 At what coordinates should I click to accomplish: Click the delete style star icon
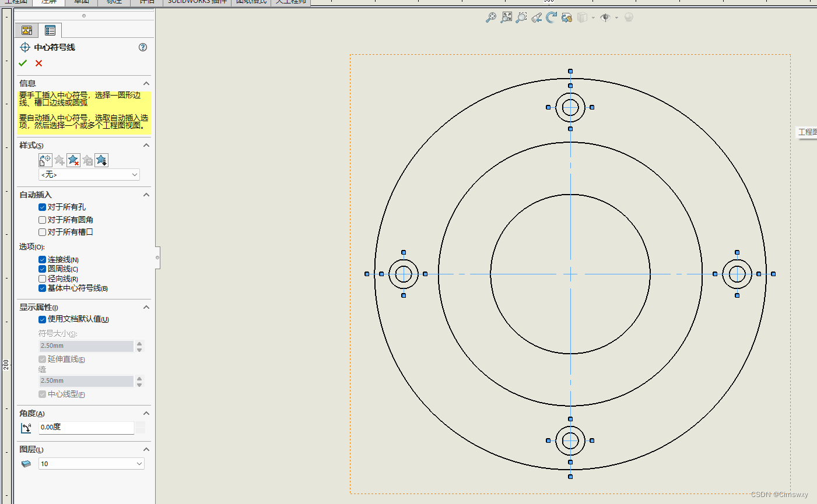(x=73, y=160)
